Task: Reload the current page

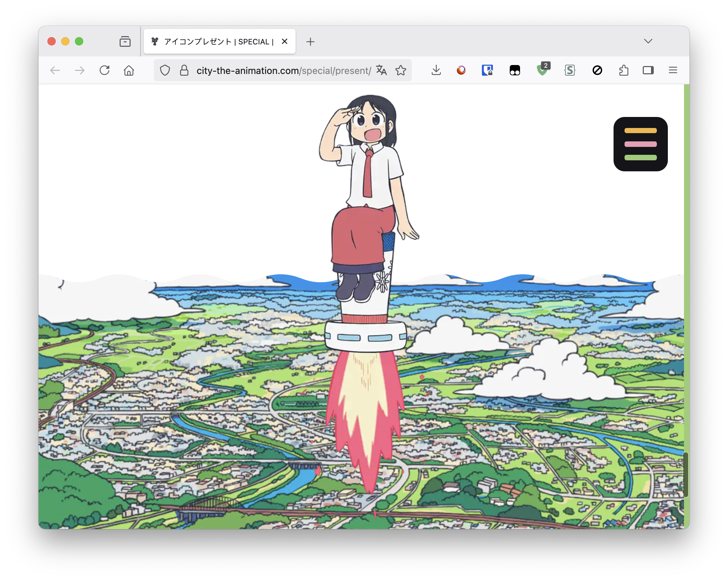Action: point(104,71)
